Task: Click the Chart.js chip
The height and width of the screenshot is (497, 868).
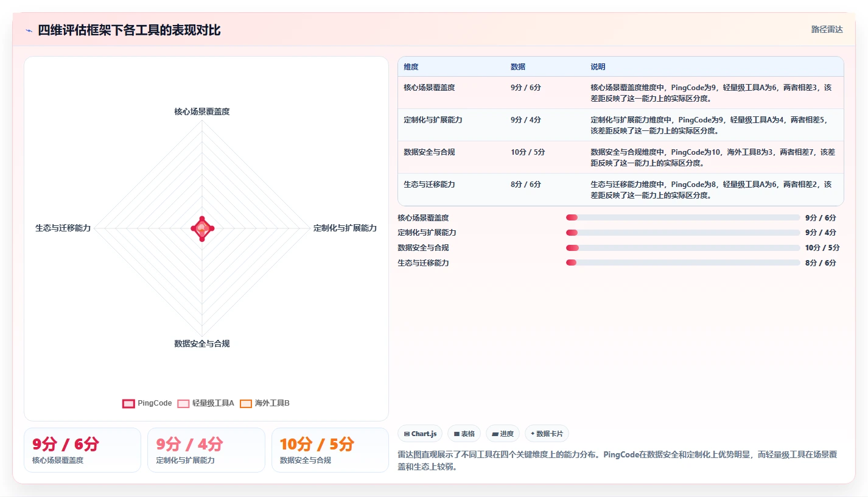Action: [420, 434]
